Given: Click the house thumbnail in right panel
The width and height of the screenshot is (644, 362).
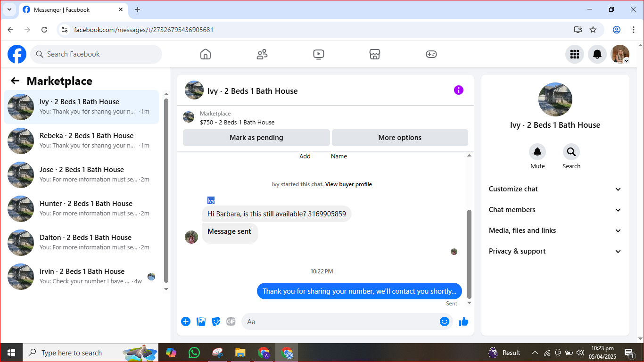Looking at the screenshot, I should tap(555, 99).
